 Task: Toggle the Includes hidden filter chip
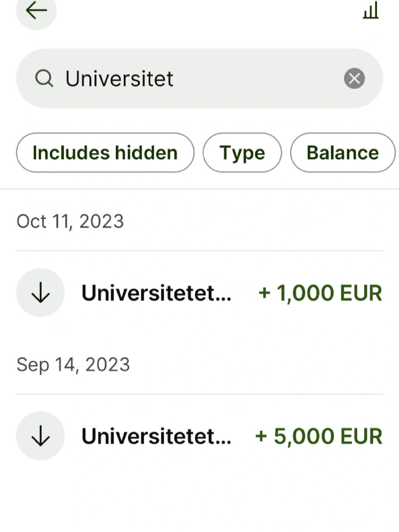click(105, 153)
